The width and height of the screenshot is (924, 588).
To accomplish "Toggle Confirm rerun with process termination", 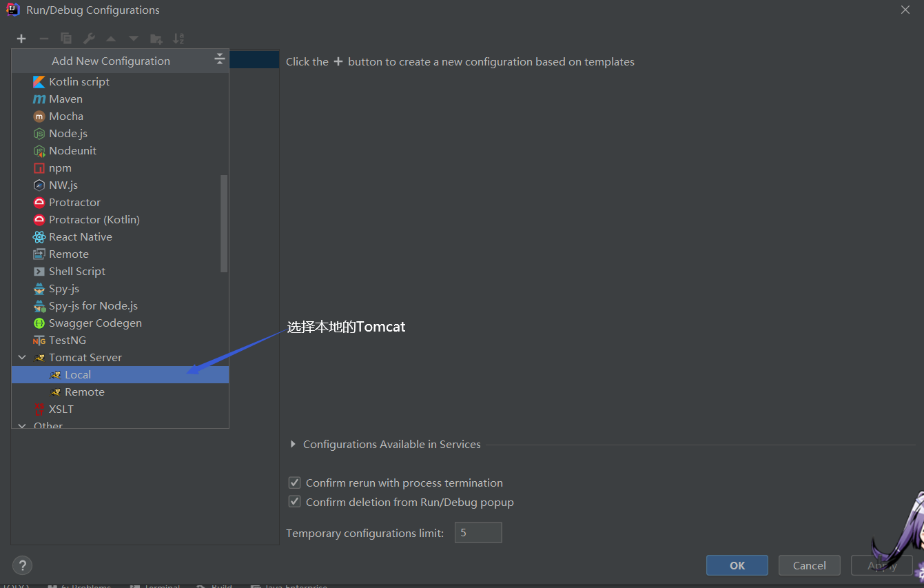I will click(x=295, y=483).
